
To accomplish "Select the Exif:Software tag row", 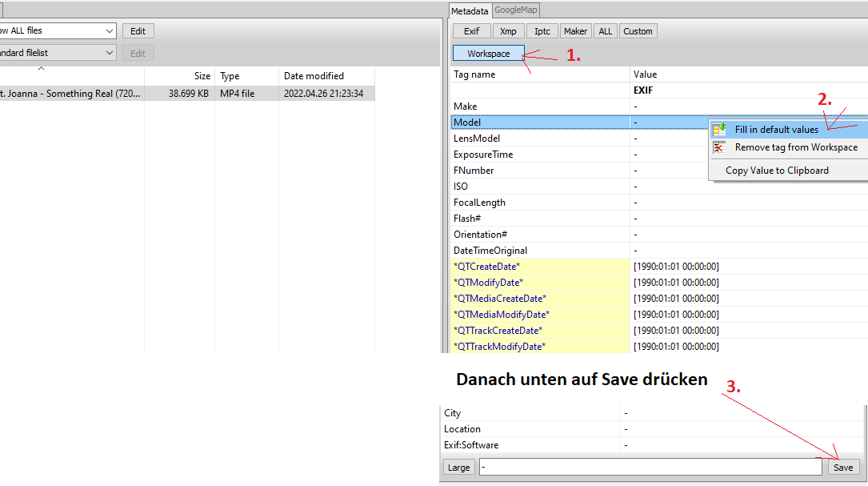I will pyautogui.click(x=652, y=445).
